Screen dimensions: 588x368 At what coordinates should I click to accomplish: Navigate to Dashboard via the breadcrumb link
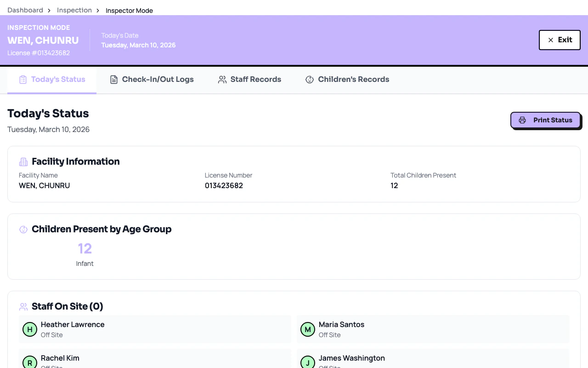pos(25,10)
